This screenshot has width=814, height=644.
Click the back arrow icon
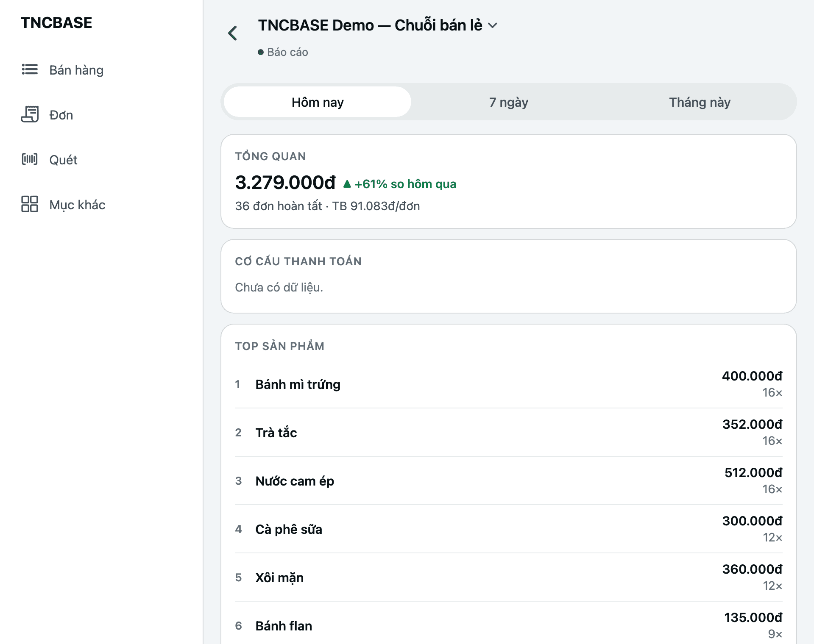232,33
